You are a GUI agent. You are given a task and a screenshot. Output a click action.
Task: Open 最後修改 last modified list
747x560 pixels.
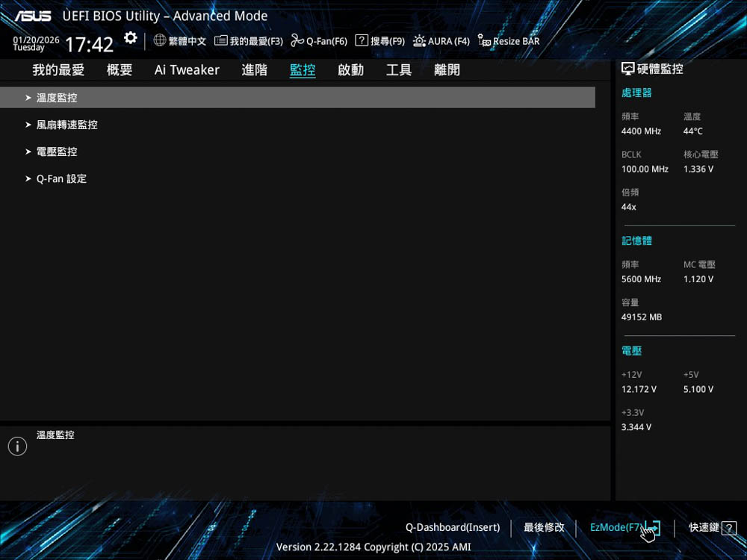click(x=544, y=527)
